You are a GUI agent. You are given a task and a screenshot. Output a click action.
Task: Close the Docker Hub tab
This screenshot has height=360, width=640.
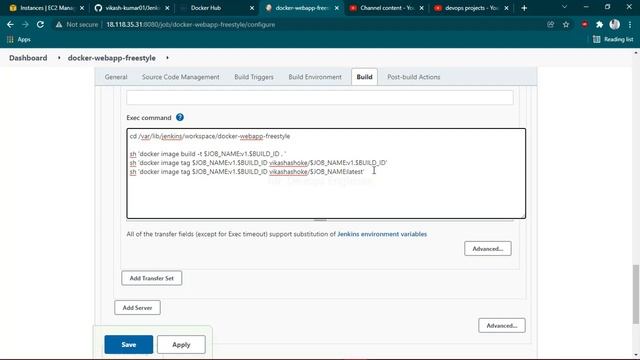point(252,8)
